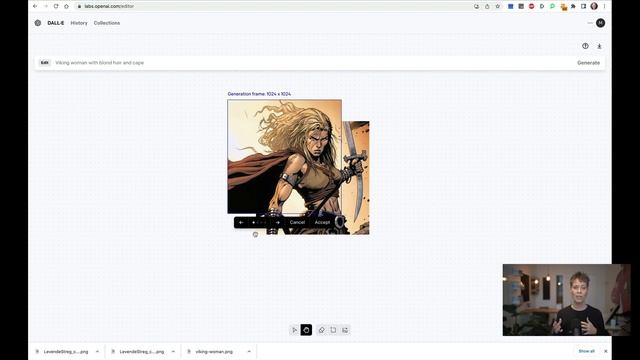
Task: Cancel the generated image
Action: [x=297, y=222]
